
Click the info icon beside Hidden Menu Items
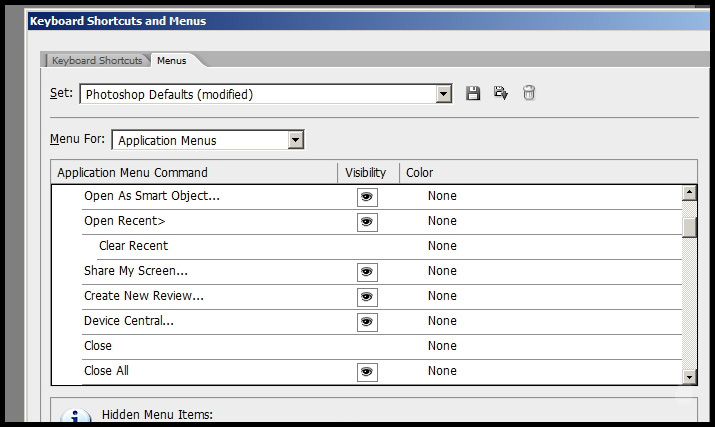(76, 417)
